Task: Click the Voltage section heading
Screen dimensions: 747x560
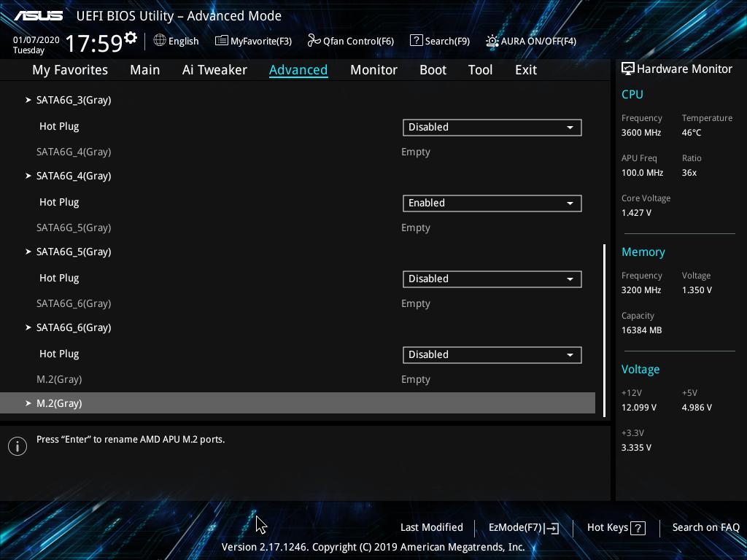Action: tap(640, 370)
